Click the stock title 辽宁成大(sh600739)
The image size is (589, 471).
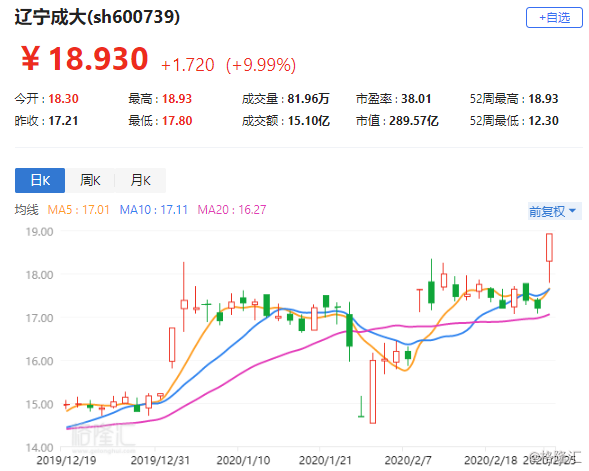coord(97,17)
